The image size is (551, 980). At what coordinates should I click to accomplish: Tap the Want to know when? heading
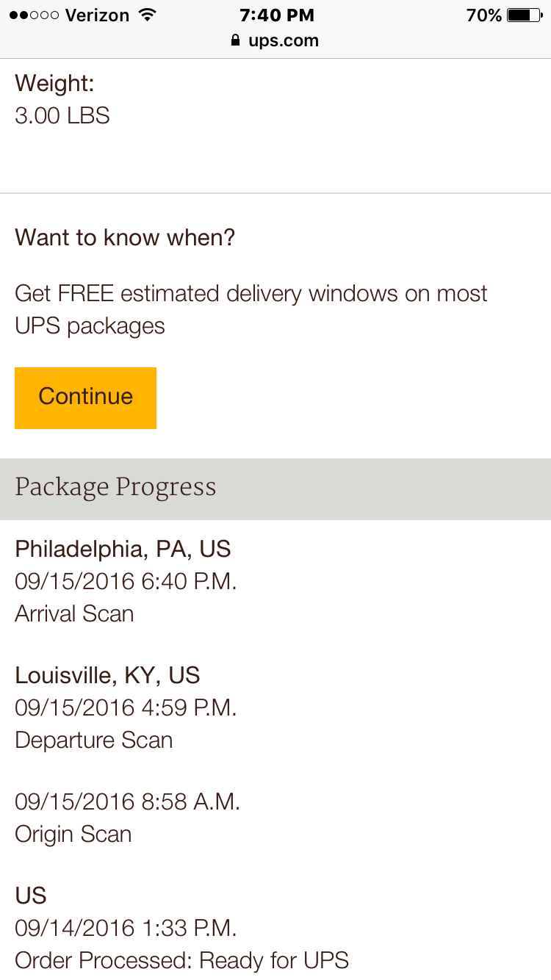(x=125, y=237)
